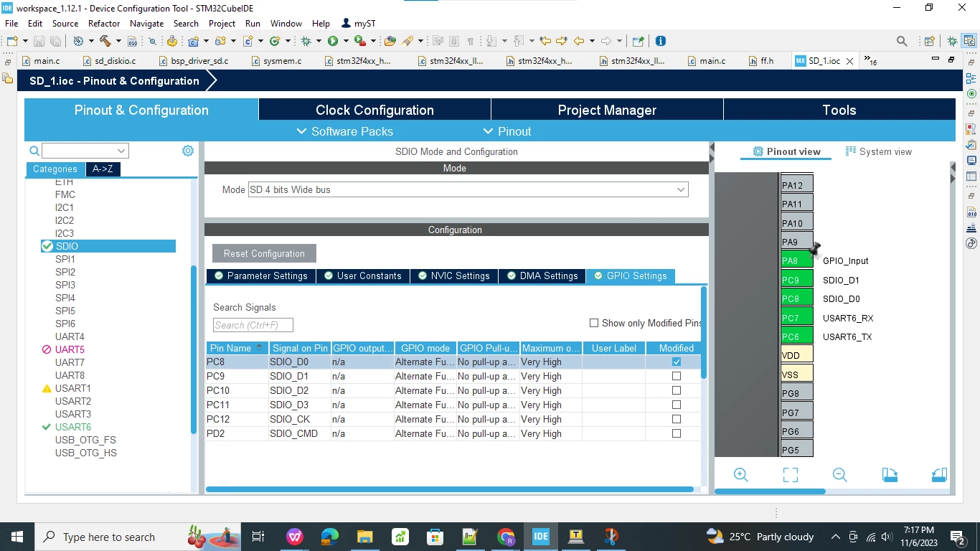Check Modified checkbox for PC10 row
This screenshot has height=551, width=980.
677,390
